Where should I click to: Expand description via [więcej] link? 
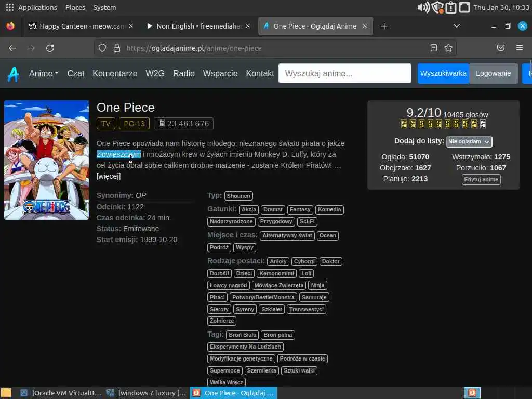(x=109, y=176)
